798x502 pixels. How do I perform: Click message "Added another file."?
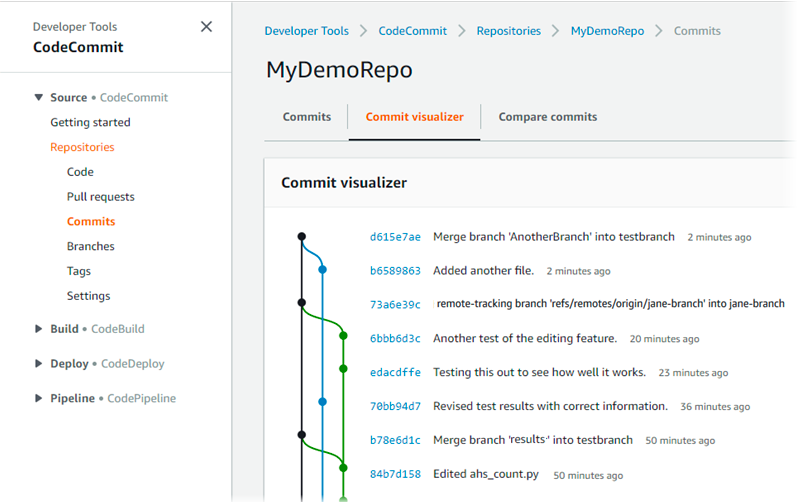pyautogui.click(x=483, y=271)
